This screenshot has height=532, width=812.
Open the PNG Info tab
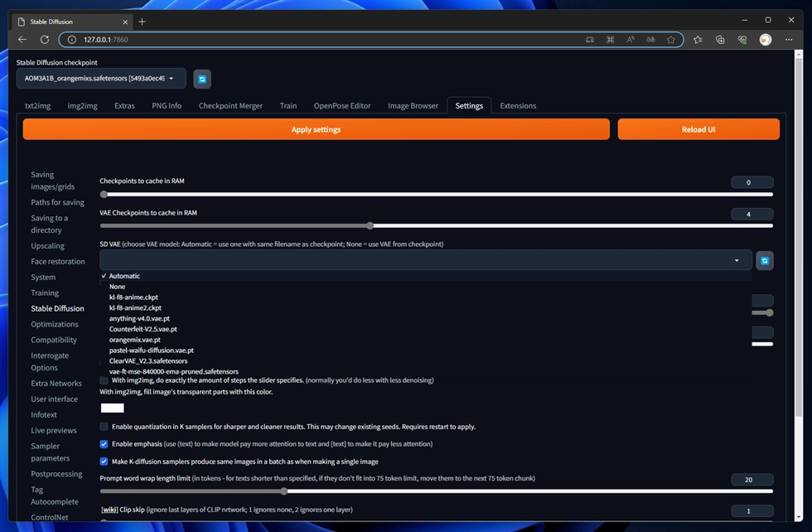click(x=167, y=106)
